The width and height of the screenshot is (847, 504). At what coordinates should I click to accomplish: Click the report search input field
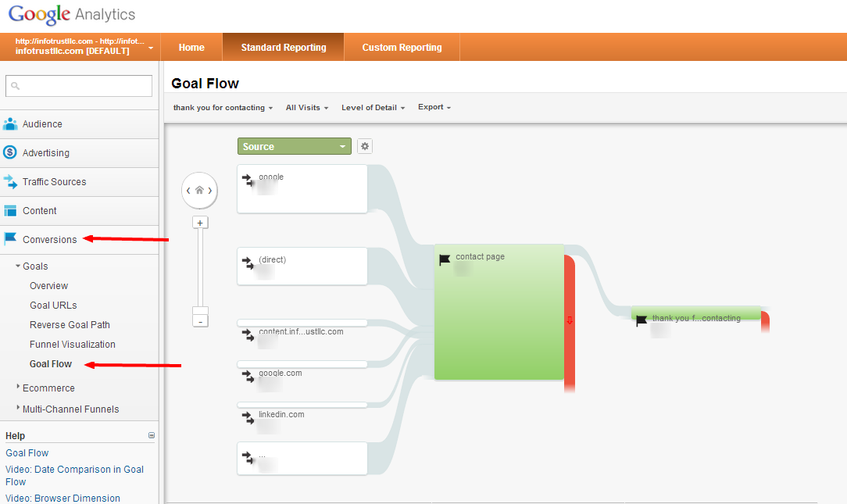pos(79,86)
